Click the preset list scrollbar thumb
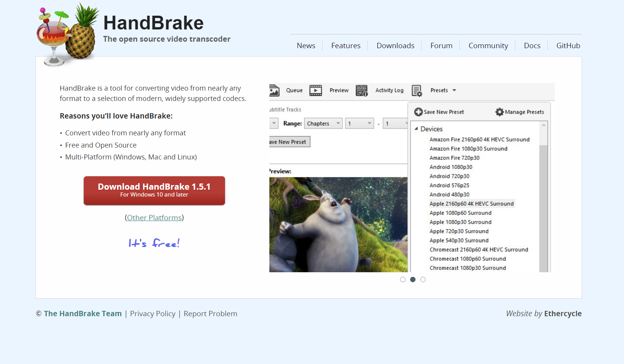 (x=543, y=208)
